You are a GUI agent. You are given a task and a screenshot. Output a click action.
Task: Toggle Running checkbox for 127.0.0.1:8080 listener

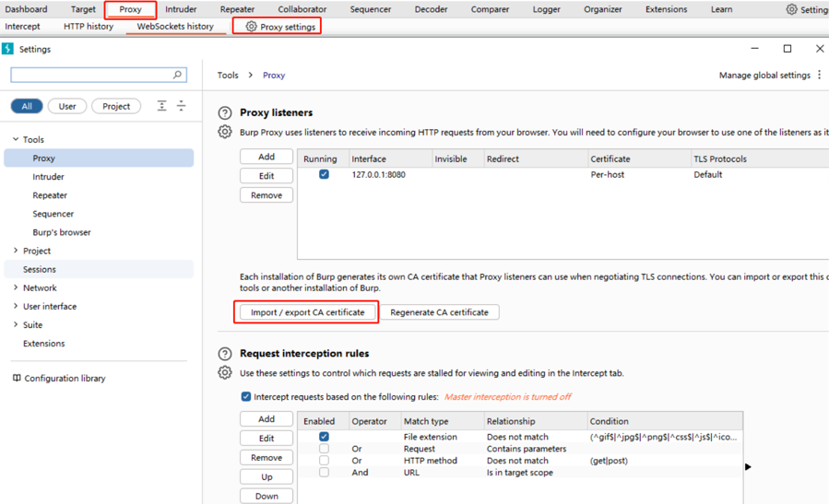click(x=324, y=174)
